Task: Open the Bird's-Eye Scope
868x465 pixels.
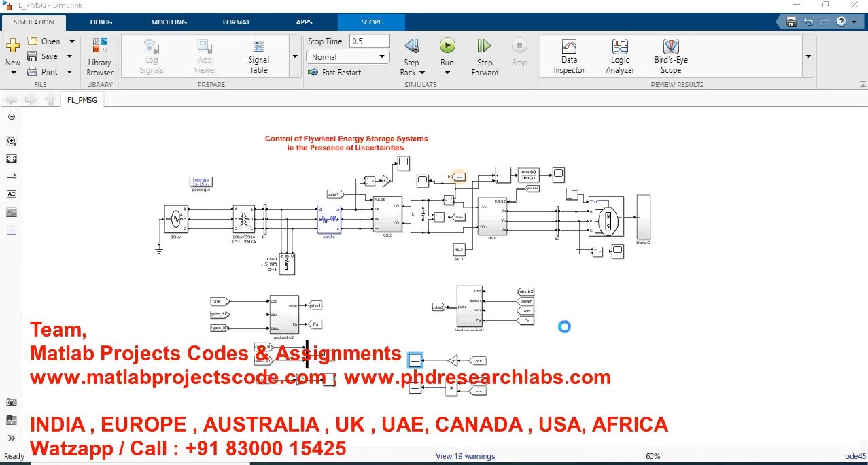Action: (670, 47)
